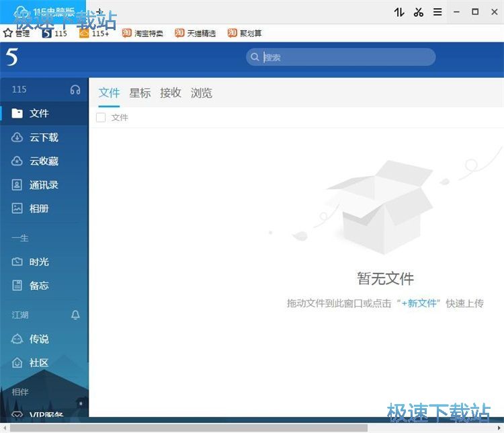Open the 相册 photo album
Image resolution: width=504 pixels, height=433 pixels.
(39, 208)
